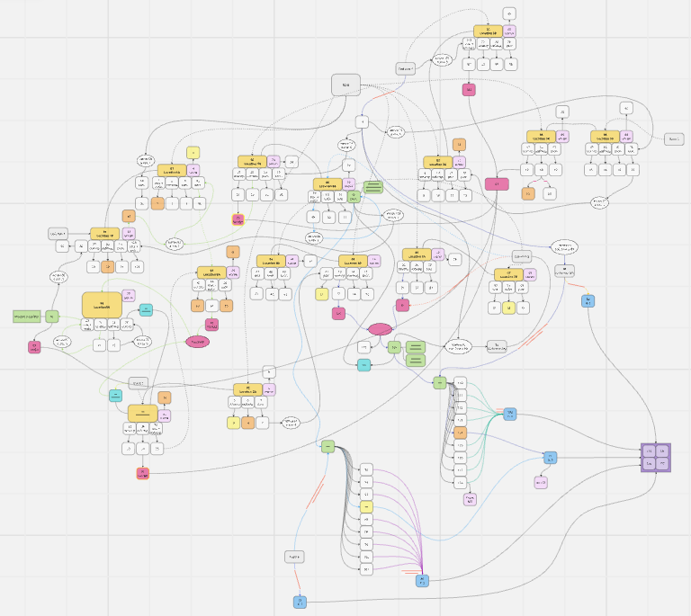Image resolution: width=691 pixels, height=616 pixels.
Task: Click the topmost small white node
Action: pyautogui.click(x=508, y=13)
